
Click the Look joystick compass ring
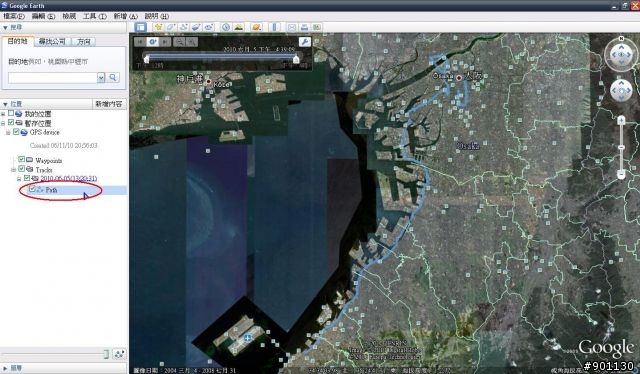(621, 55)
